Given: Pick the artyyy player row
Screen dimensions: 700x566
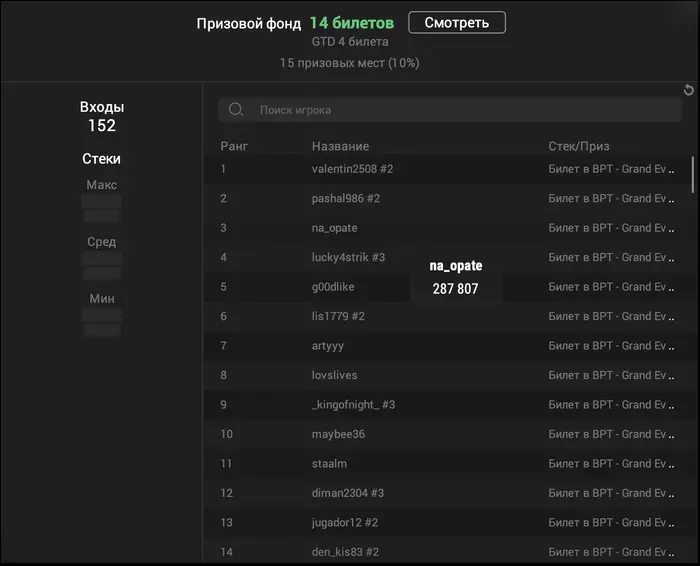Looking at the screenshot, I should point(327,346).
